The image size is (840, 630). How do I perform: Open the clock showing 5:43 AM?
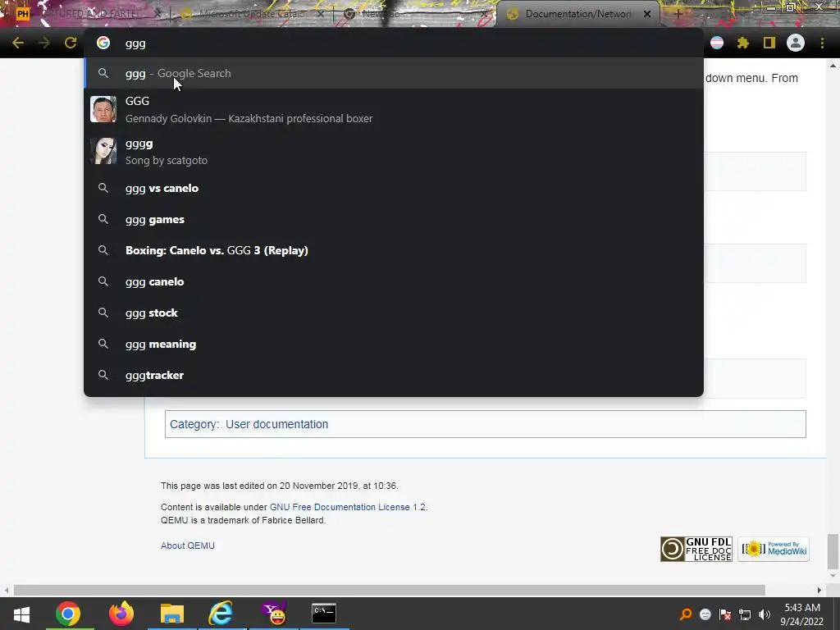(802, 614)
